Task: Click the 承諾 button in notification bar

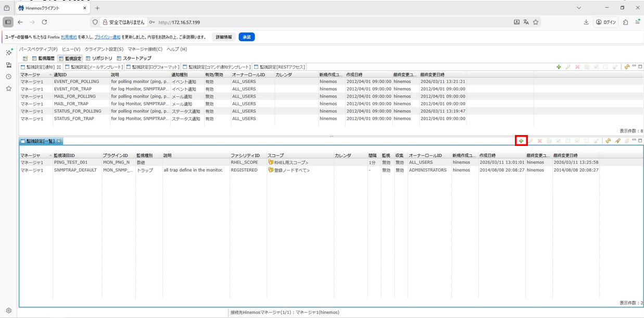Action: pyautogui.click(x=246, y=37)
